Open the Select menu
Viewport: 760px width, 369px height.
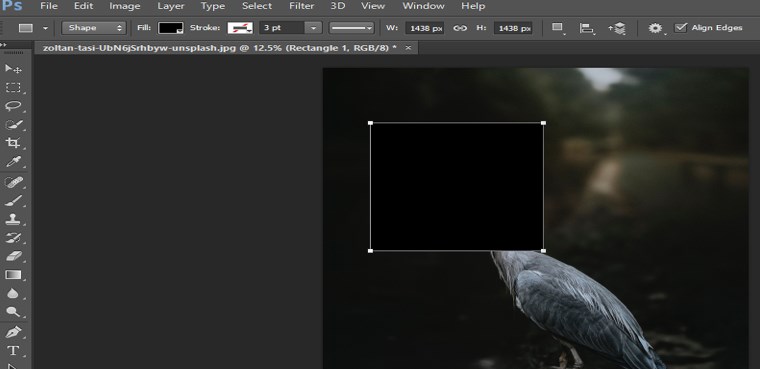257,6
